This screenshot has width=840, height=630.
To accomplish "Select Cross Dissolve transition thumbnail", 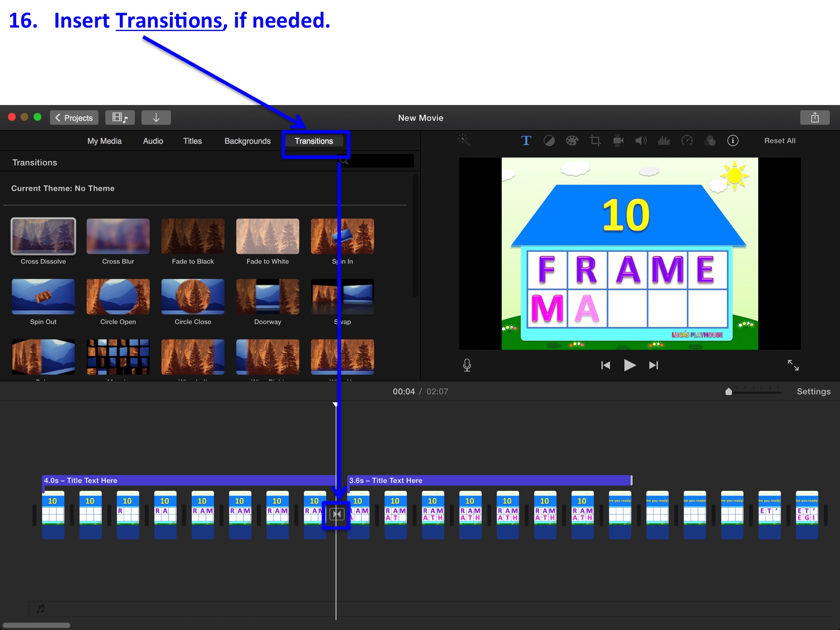I will coord(43,236).
